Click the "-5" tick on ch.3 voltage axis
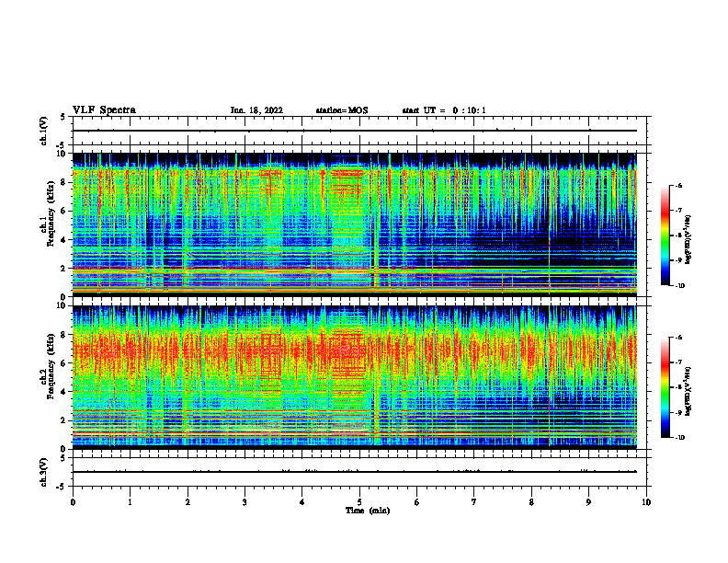The height and width of the screenshot is (563, 728). point(63,487)
